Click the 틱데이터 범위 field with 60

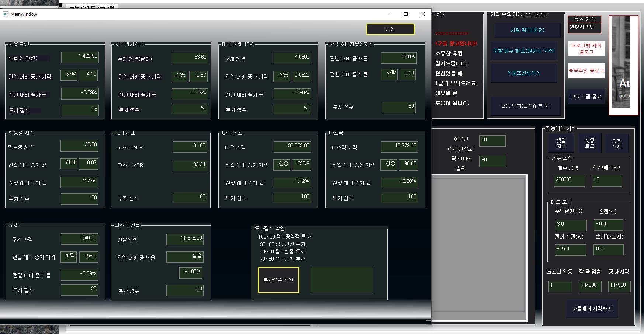click(x=492, y=161)
